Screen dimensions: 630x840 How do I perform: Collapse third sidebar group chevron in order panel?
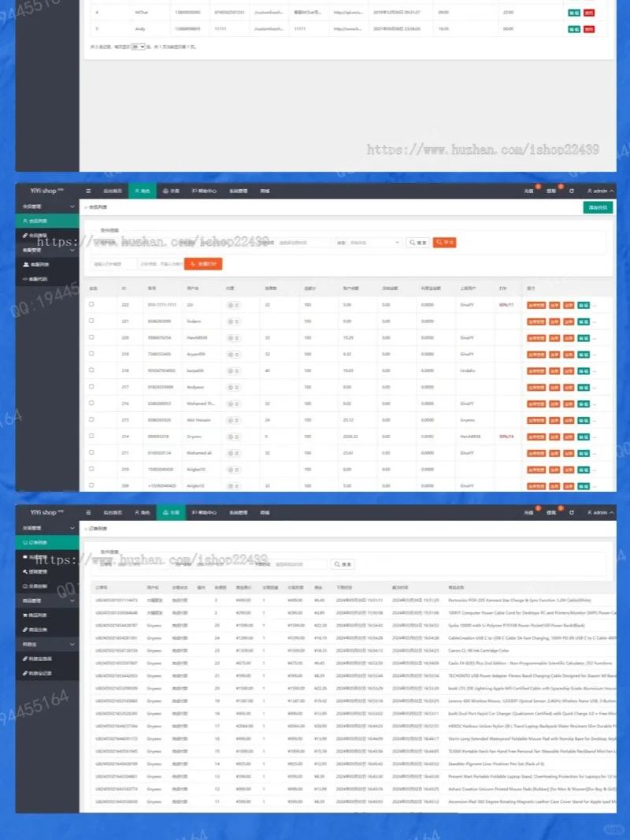pyautogui.click(x=72, y=644)
